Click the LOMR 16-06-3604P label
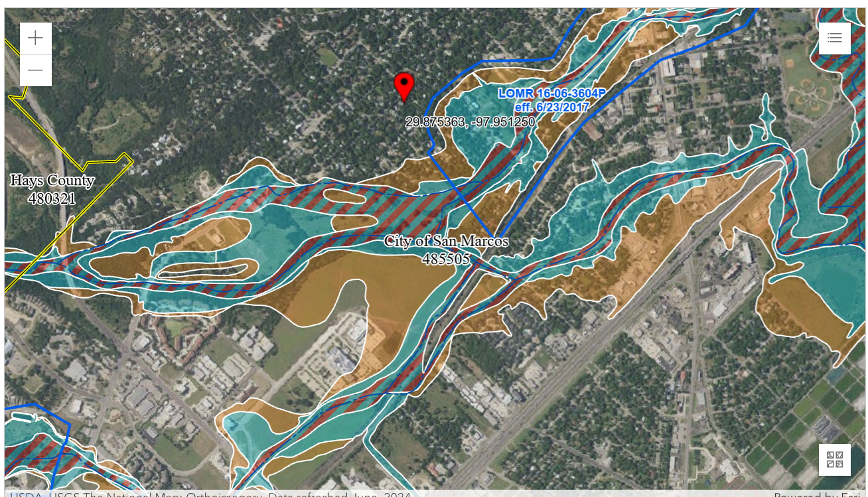Viewport: 868px width, 497px height. point(551,94)
